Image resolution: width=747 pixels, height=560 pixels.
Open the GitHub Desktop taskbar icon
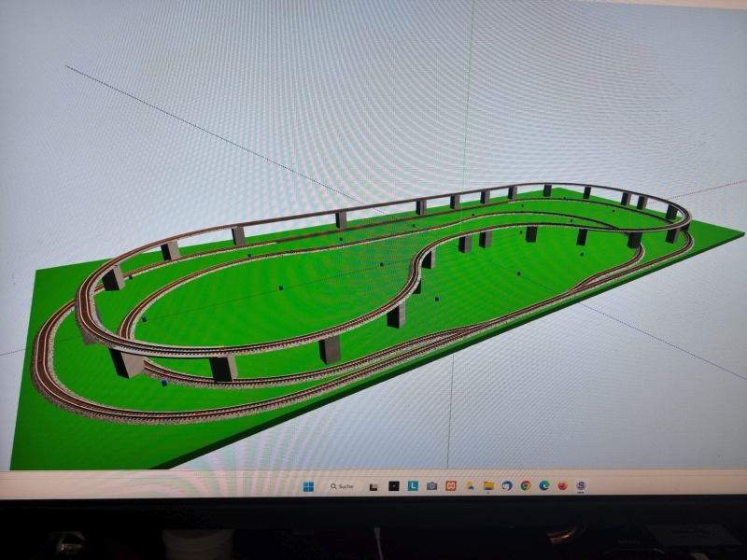coord(507,486)
